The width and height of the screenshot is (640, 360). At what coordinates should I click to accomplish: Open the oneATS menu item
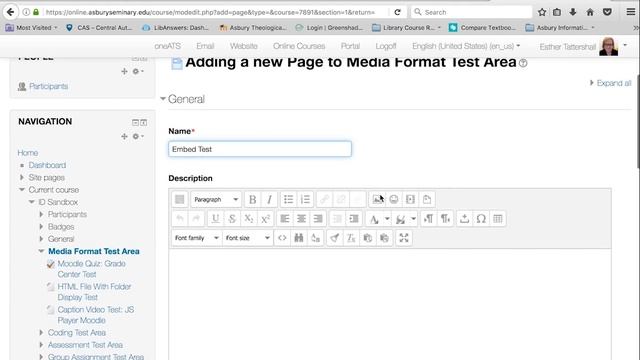tap(167, 46)
